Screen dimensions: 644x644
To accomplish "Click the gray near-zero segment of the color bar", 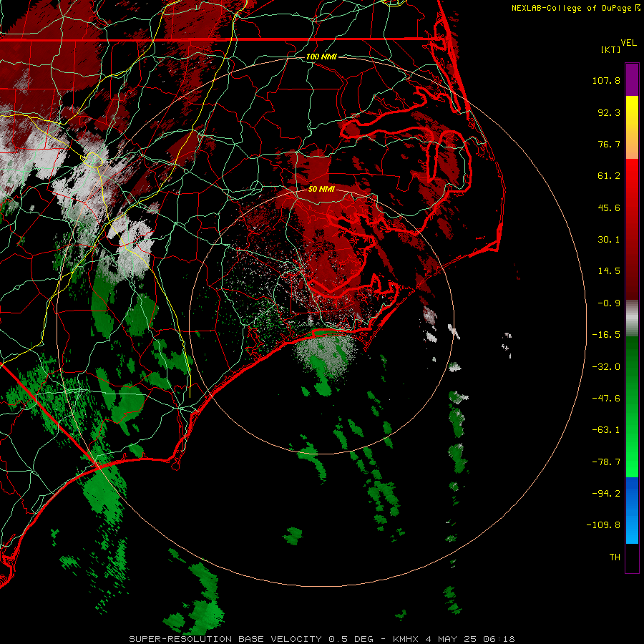I will point(632,318).
